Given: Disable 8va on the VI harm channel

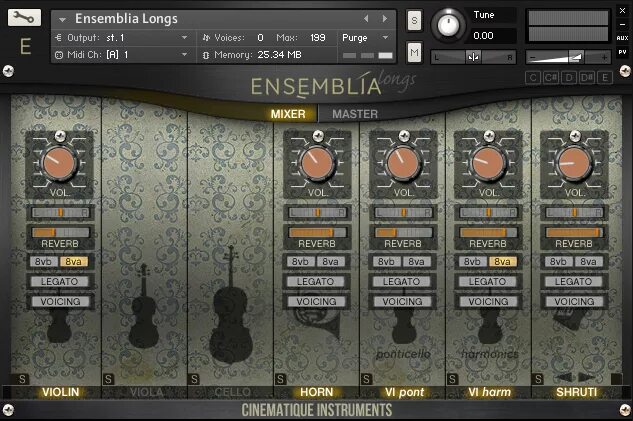Looking at the screenshot, I should coord(503,262).
